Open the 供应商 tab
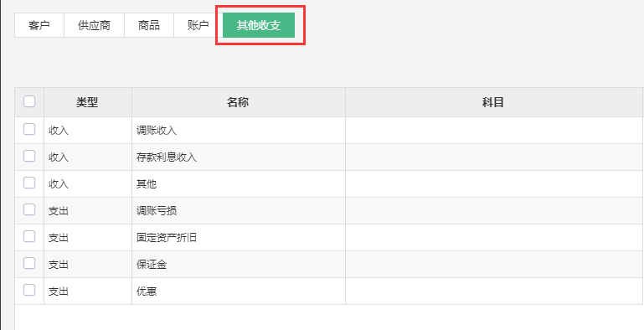This screenshot has height=330, width=644. click(94, 25)
